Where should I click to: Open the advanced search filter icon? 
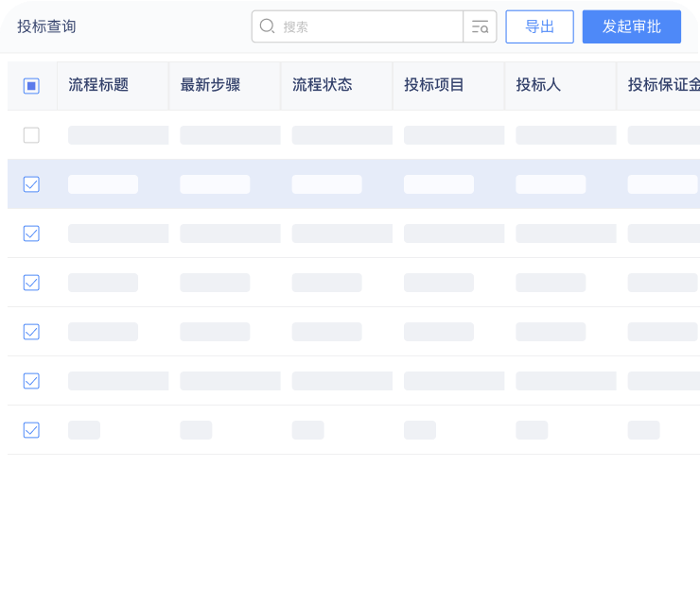point(480,26)
